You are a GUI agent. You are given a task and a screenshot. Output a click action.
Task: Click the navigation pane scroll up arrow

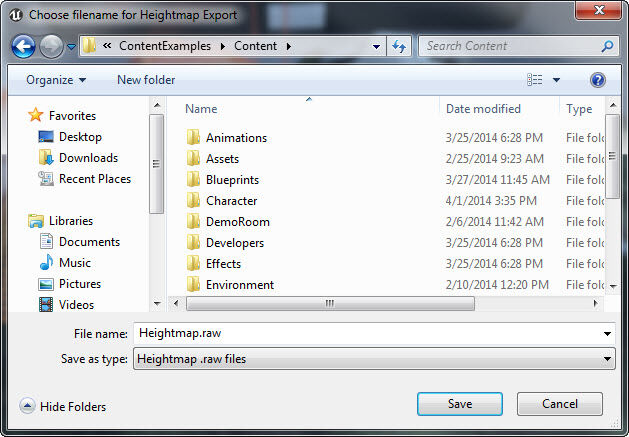157,105
